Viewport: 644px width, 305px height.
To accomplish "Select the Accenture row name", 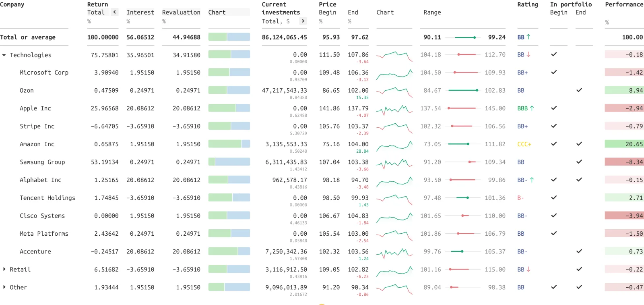I will (x=35, y=251).
